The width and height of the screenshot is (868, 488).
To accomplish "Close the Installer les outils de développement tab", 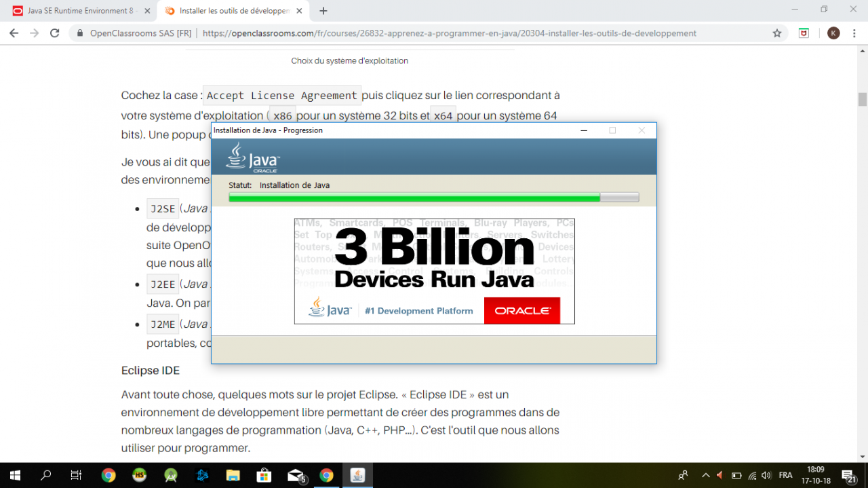I will (x=299, y=11).
